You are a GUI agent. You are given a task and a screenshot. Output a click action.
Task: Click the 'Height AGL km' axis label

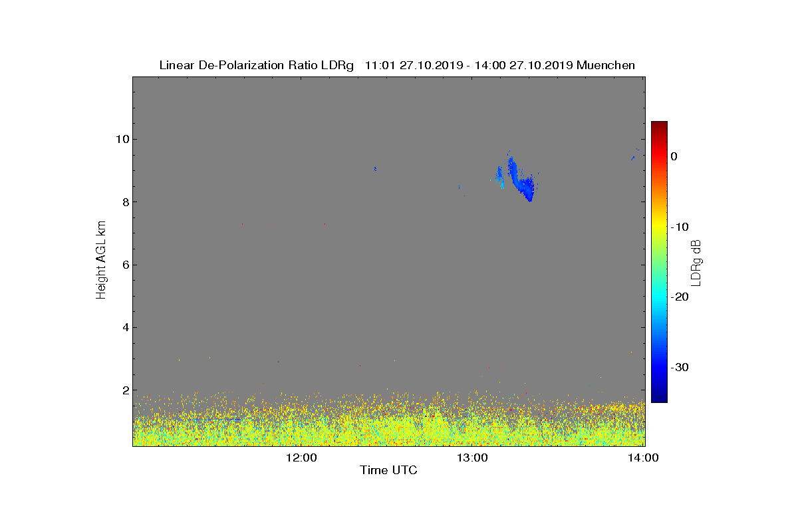101,261
